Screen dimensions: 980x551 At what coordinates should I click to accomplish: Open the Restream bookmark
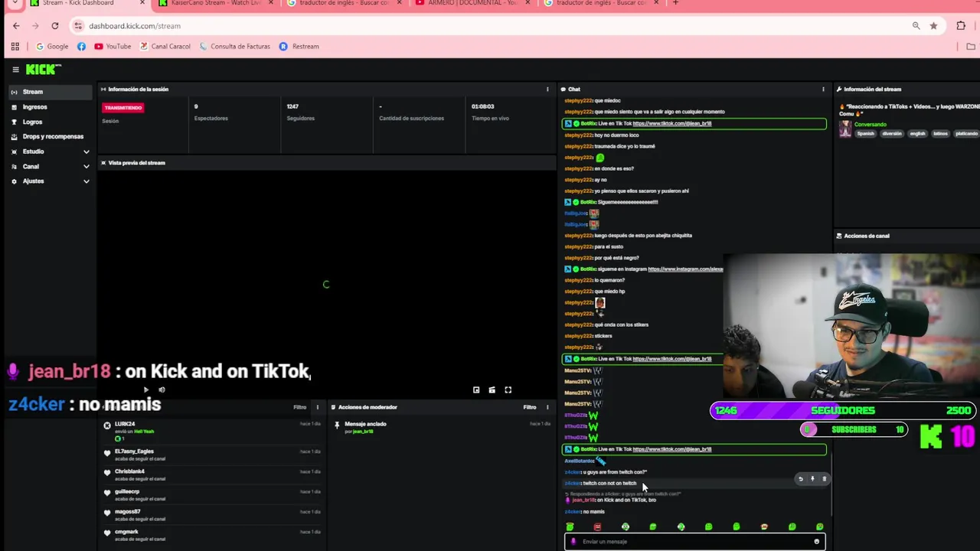coord(299,47)
